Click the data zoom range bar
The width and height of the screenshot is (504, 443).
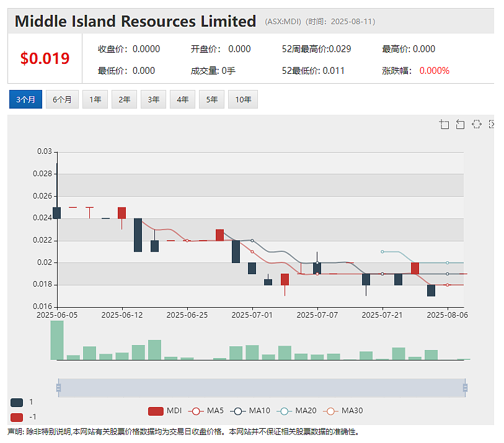[262, 388]
